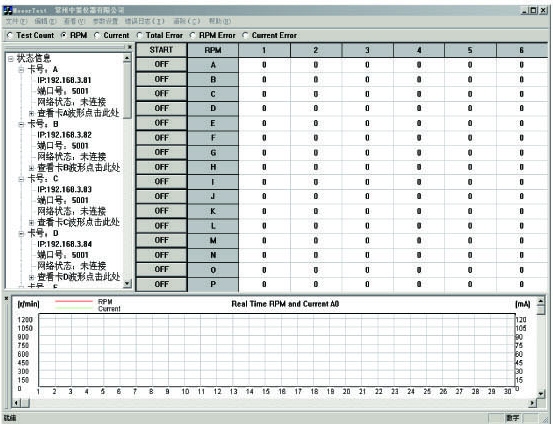Open the 文件(F) menu

point(16,22)
